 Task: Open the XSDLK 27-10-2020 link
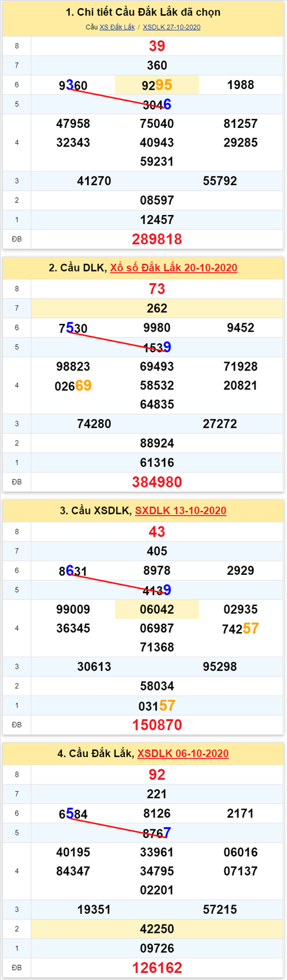point(172,27)
